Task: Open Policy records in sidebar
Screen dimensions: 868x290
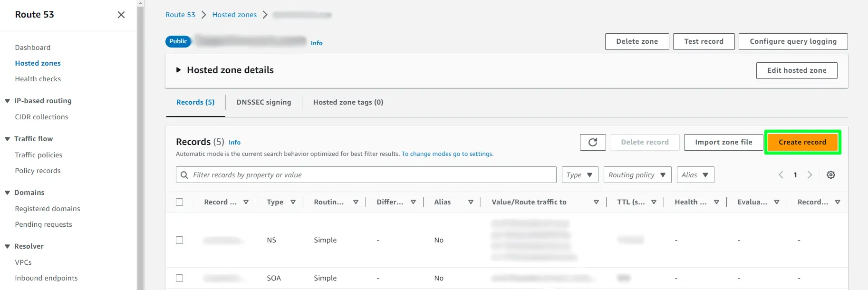Action: [38, 171]
